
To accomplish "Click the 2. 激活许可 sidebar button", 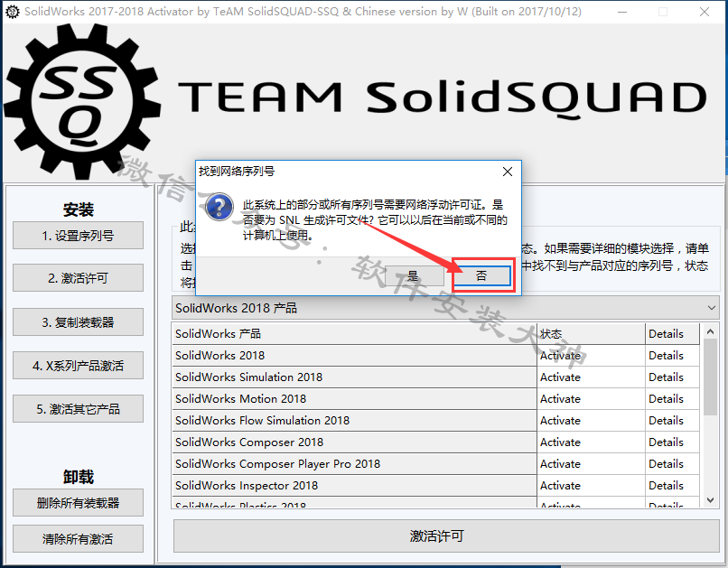I will pyautogui.click(x=78, y=278).
